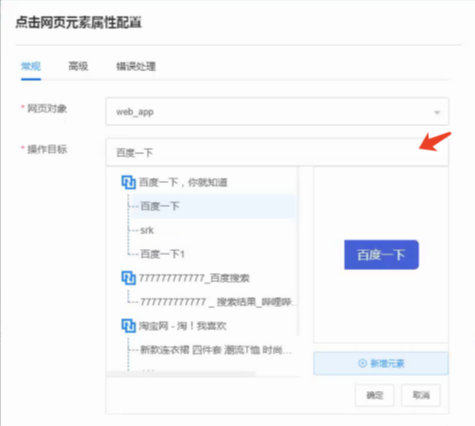Click the element tree's vertical scrollbar

[x=298, y=251]
